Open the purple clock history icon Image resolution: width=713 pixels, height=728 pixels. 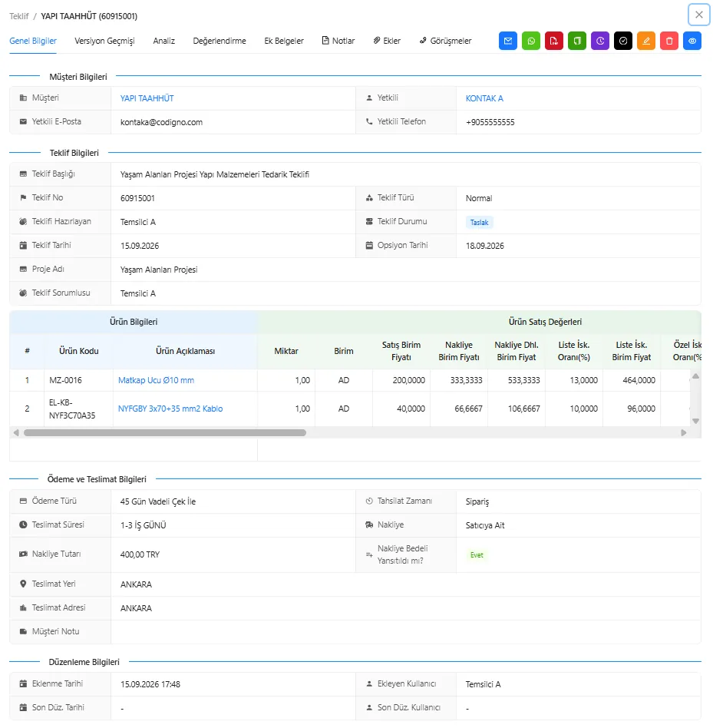(600, 41)
